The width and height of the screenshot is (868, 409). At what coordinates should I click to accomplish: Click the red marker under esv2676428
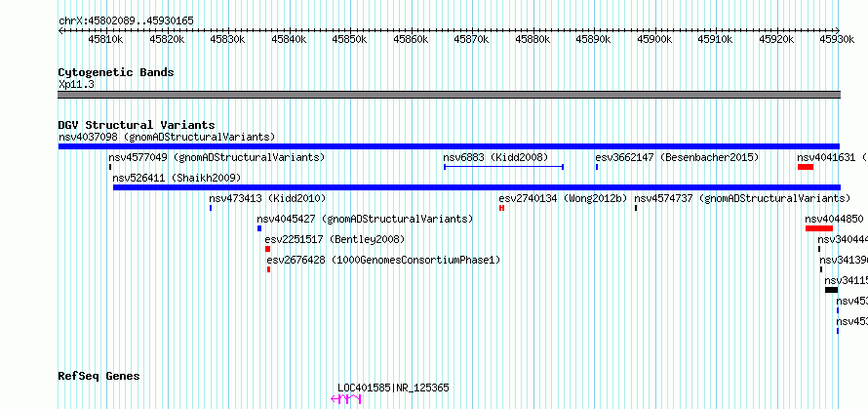pyautogui.click(x=268, y=269)
